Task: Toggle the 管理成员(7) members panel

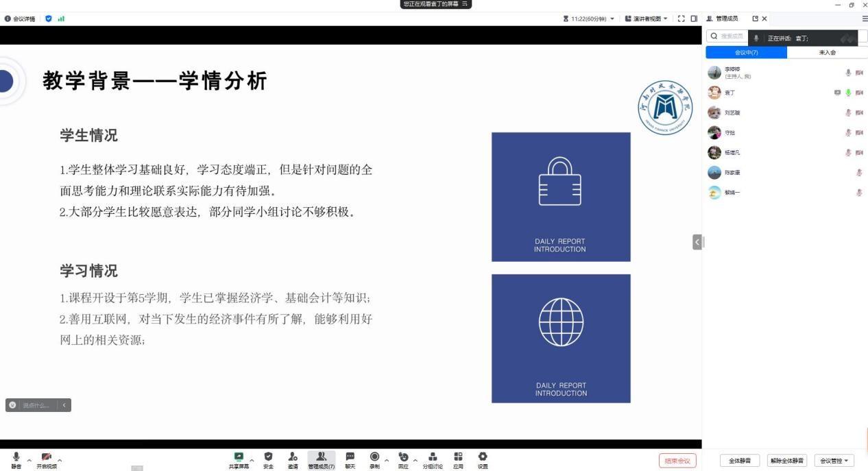Action: point(322,459)
